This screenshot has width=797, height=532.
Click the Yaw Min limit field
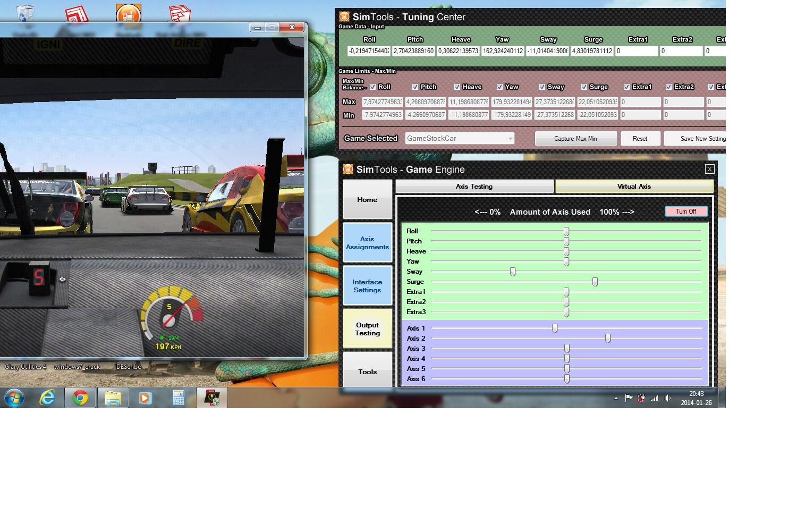(511, 115)
